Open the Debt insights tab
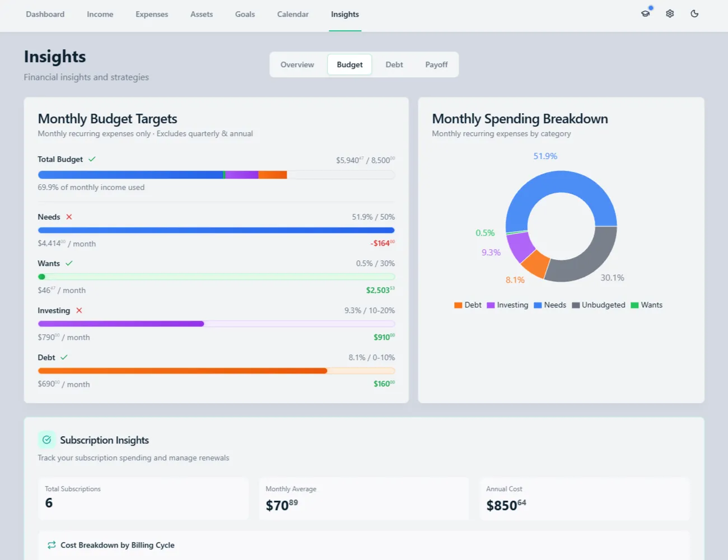 coord(394,64)
